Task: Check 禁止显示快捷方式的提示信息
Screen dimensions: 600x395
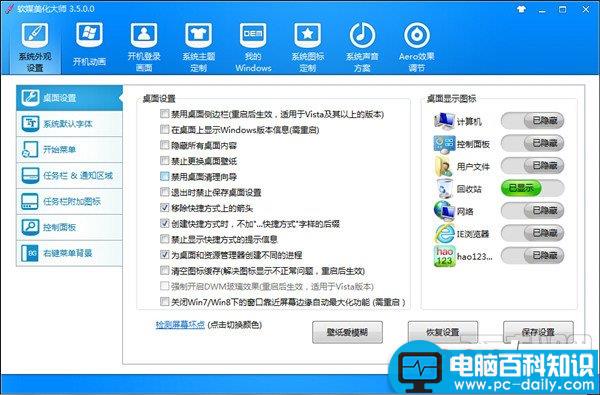Action: 165,239
